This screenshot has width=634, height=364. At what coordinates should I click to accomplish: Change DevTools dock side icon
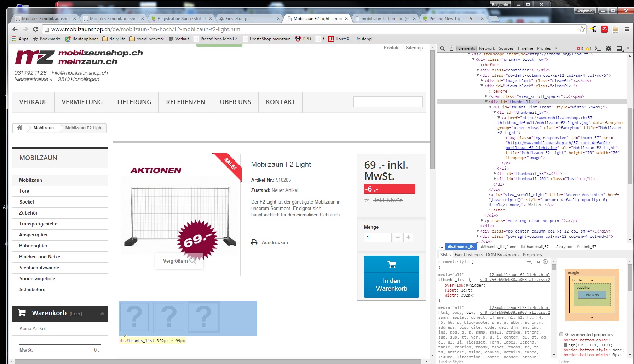click(x=619, y=48)
